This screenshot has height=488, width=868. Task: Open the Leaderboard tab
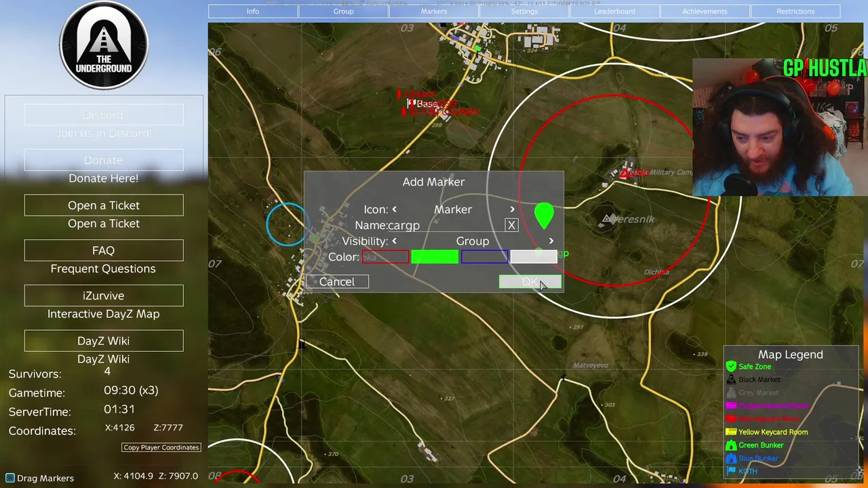(615, 12)
